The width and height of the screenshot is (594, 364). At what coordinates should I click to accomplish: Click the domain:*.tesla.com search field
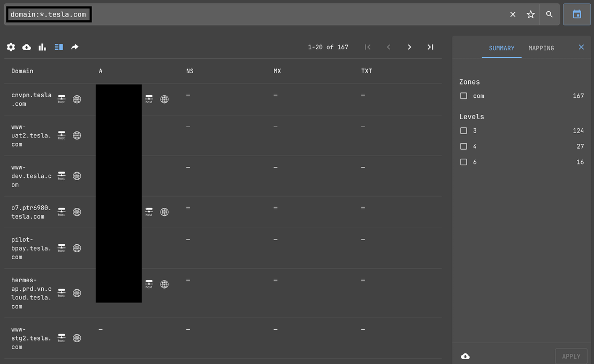point(268,14)
